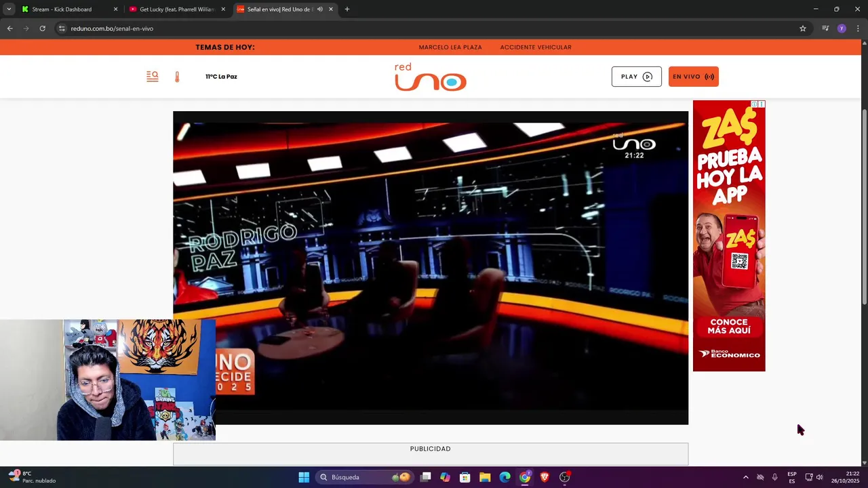Click the 11°C La Paz weather text
The height and width of the screenshot is (488, 868).
[221, 77]
